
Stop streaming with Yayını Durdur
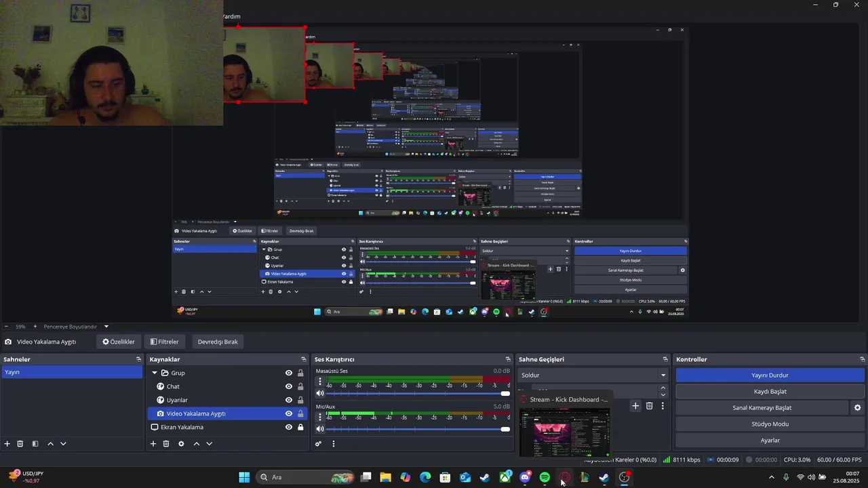click(x=770, y=375)
